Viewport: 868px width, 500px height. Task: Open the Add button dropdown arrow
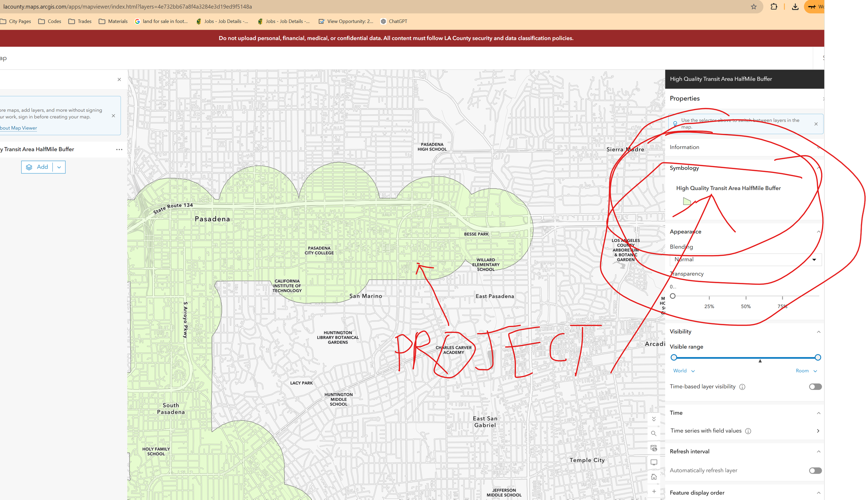pos(59,167)
